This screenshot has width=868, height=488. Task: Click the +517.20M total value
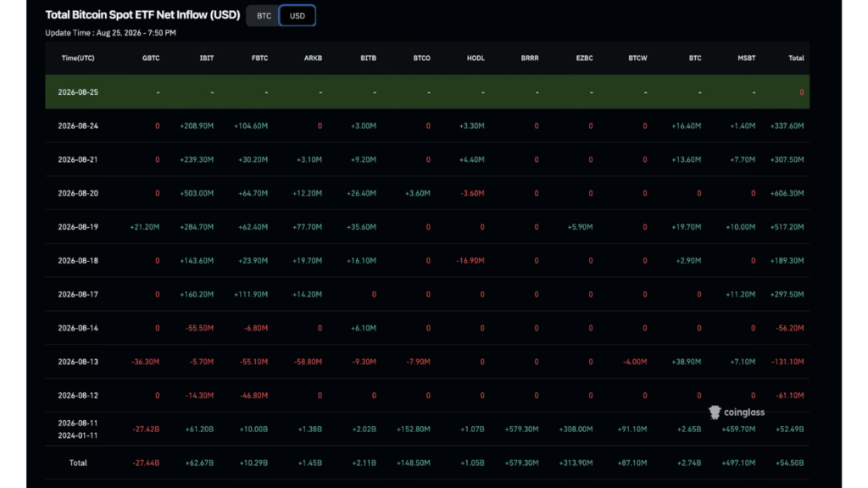[787, 227]
